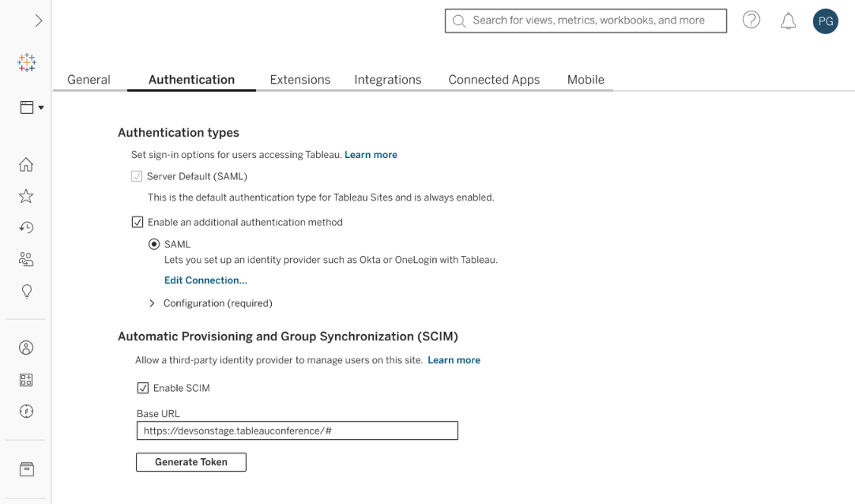Click the Tableau logo icon
The width and height of the screenshot is (855, 504).
[x=26, y=63]
